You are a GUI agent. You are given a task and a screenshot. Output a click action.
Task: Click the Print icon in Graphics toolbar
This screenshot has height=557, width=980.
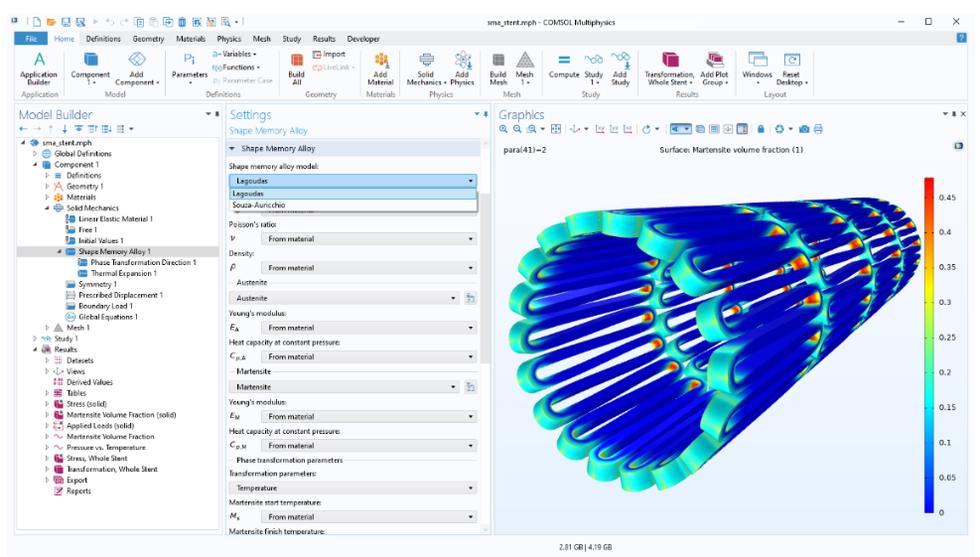tap(818, 129)
